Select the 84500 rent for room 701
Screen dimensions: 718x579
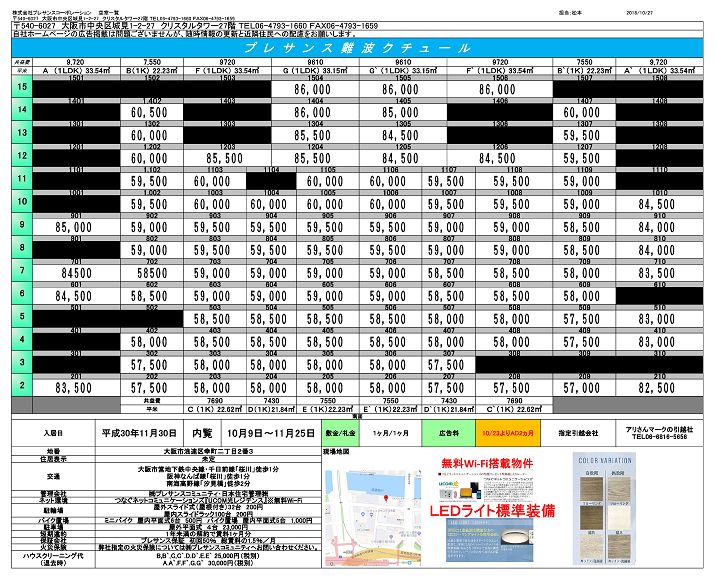[x=76, y=273]
